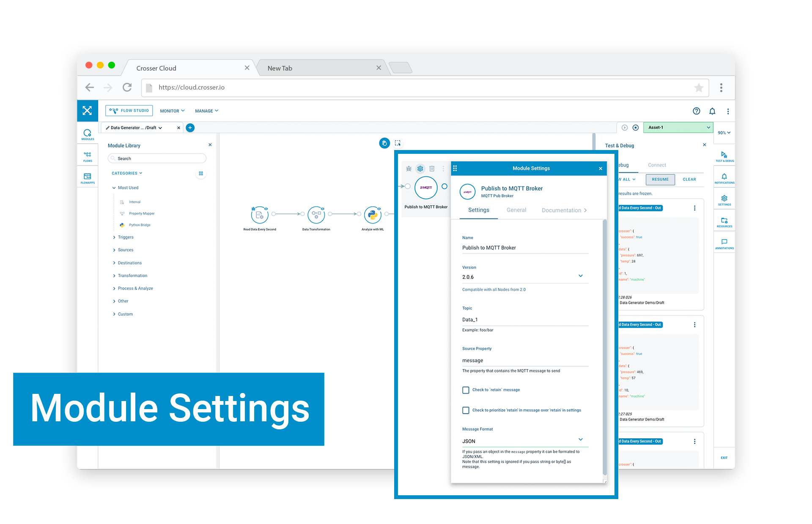Click the Analyze with ML Python node
The image size is (812, 524).
pyautogui.click(x=373, y=215)
